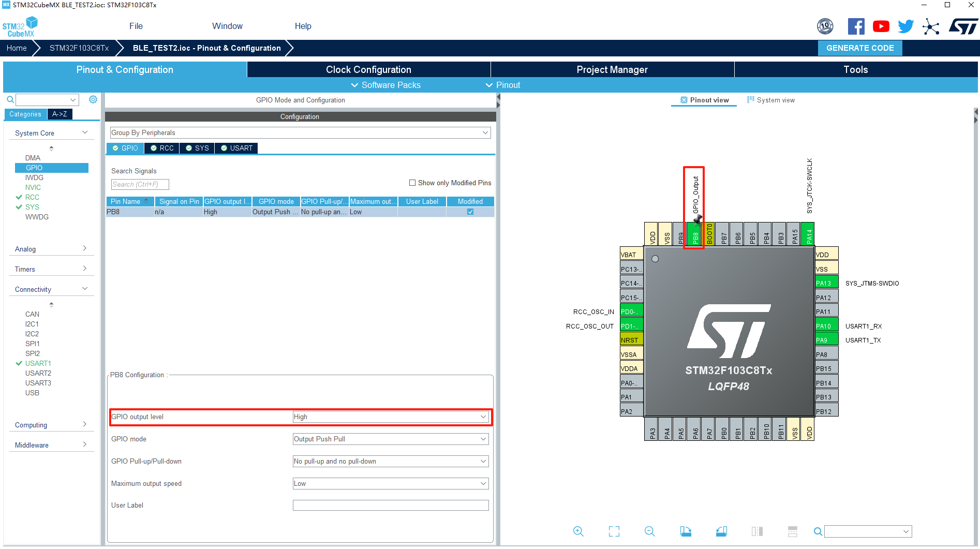The width and height of the screenshot is (980, 549).
Task: Open Help menu
Action: tap(303, 26)
